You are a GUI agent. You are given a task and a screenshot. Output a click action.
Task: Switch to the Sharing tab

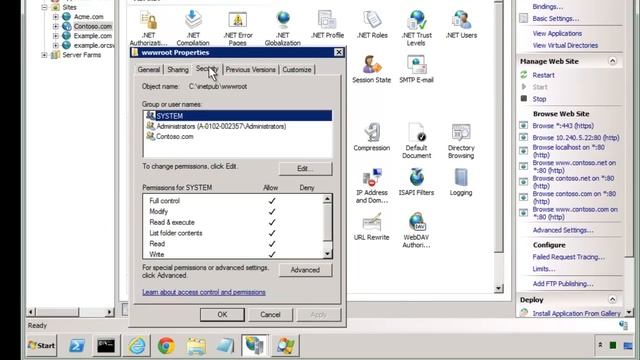[178, 69]
